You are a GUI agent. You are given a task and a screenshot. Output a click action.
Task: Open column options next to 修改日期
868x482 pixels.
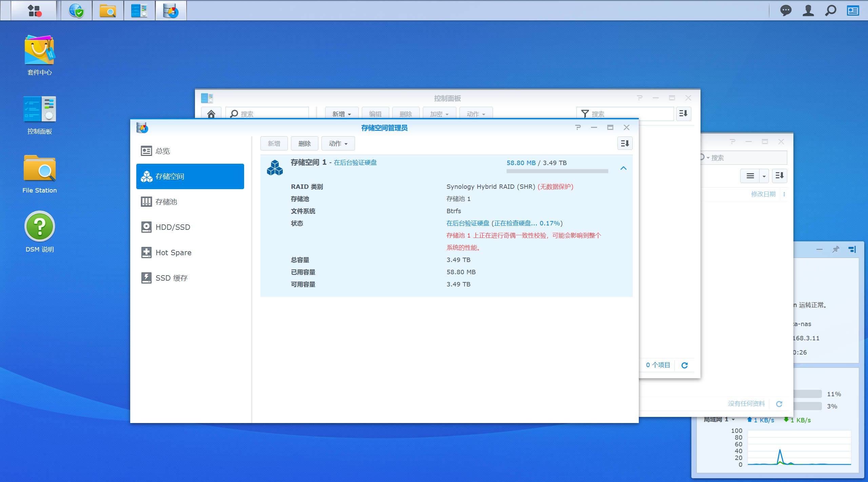784,194
